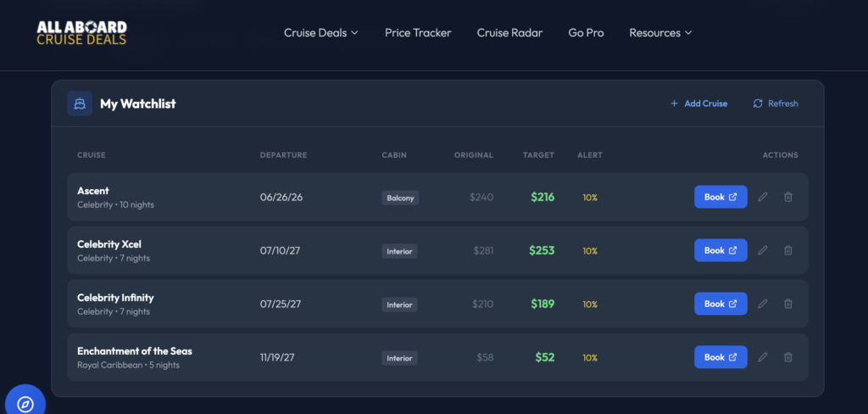This screenshot has width=868, height=414.
Task: Add Cruise to the watchlist
Action: [x=698, y=103]
